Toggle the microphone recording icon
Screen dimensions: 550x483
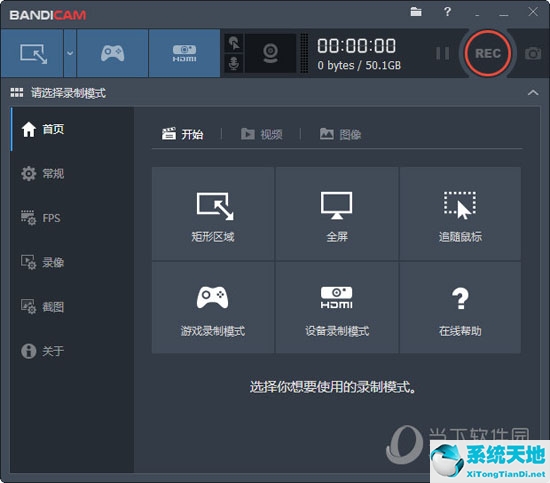pyautogui.click(x=234, y=63)
